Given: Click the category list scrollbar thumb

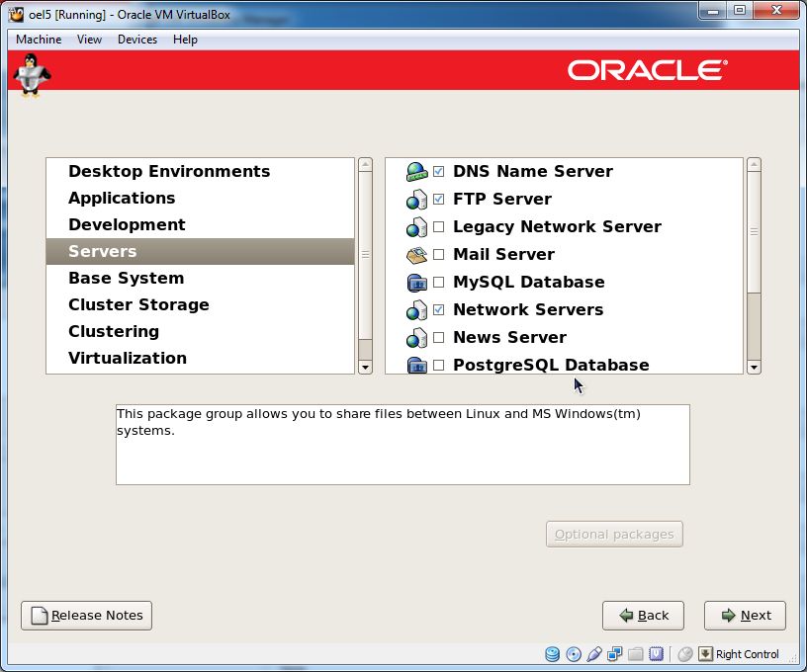Looking at the screenshot, I should coord(365,255).
